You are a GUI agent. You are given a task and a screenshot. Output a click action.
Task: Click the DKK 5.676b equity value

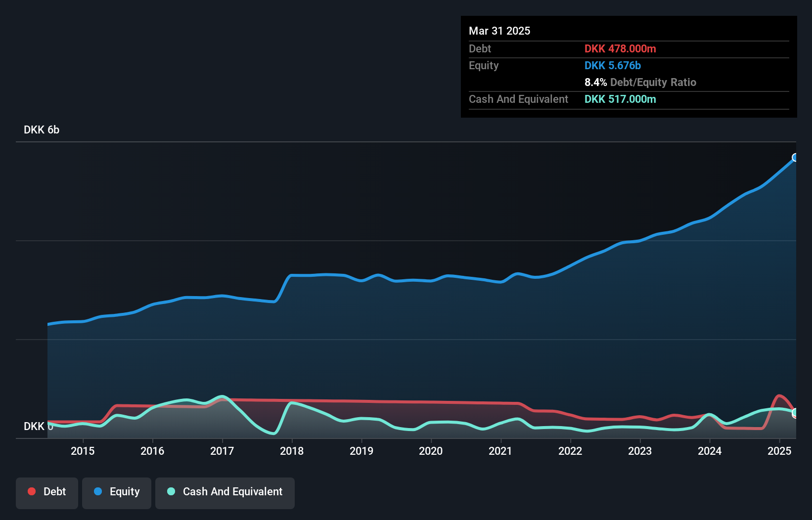[613, 65]
